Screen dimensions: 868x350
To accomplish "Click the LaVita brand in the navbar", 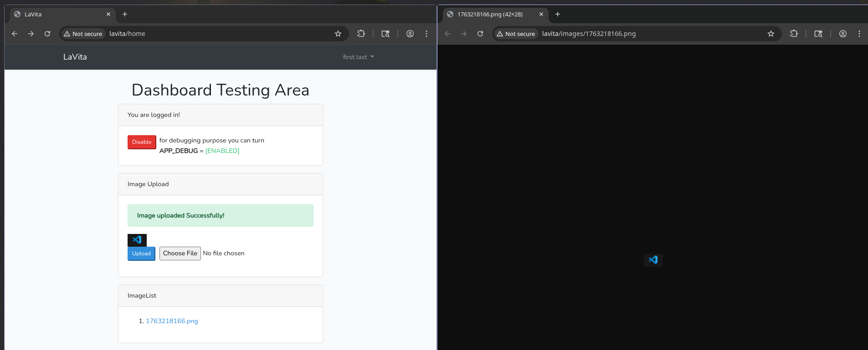I will (x=75, y=57).
